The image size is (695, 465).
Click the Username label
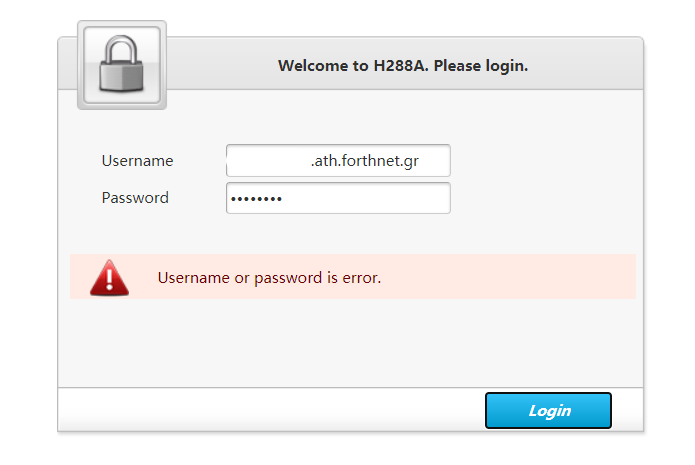point(137,160)
